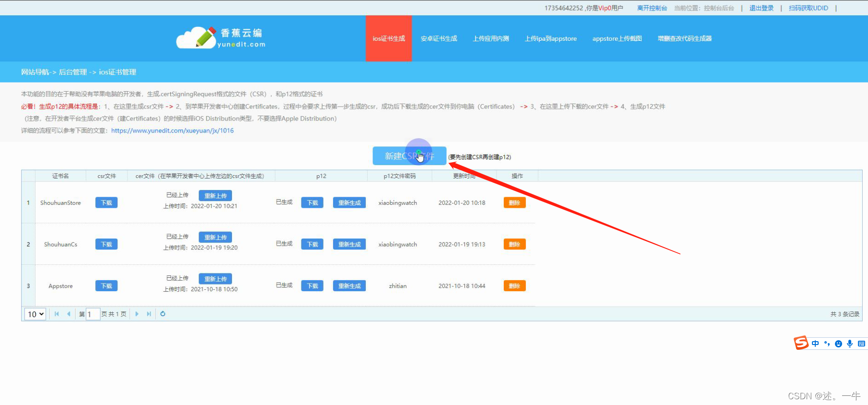Click 更新时间 column header
Image resolution: width=868 pixels, height=405 pixels.
click(x=464, y=176)
